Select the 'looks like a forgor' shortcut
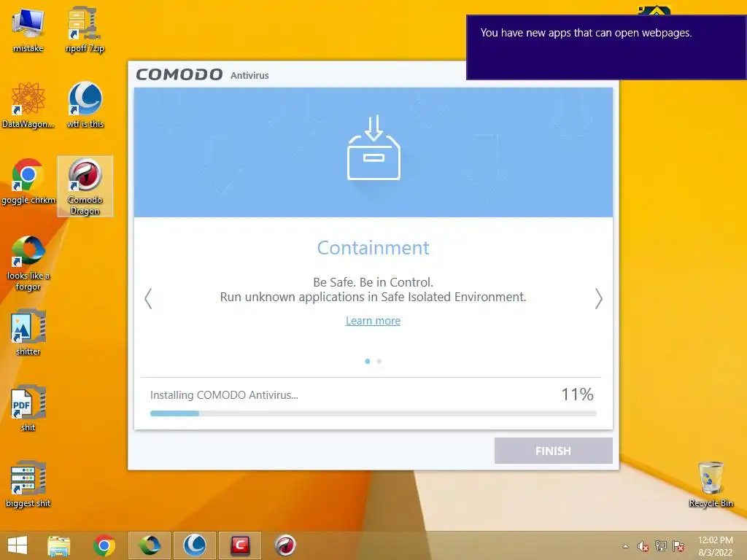The height and width of the screenshot is (560, 747). pos(28,262)
